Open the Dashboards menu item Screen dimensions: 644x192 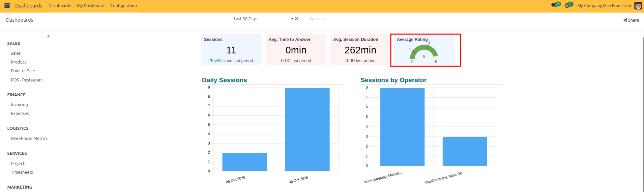pos(60,5)
